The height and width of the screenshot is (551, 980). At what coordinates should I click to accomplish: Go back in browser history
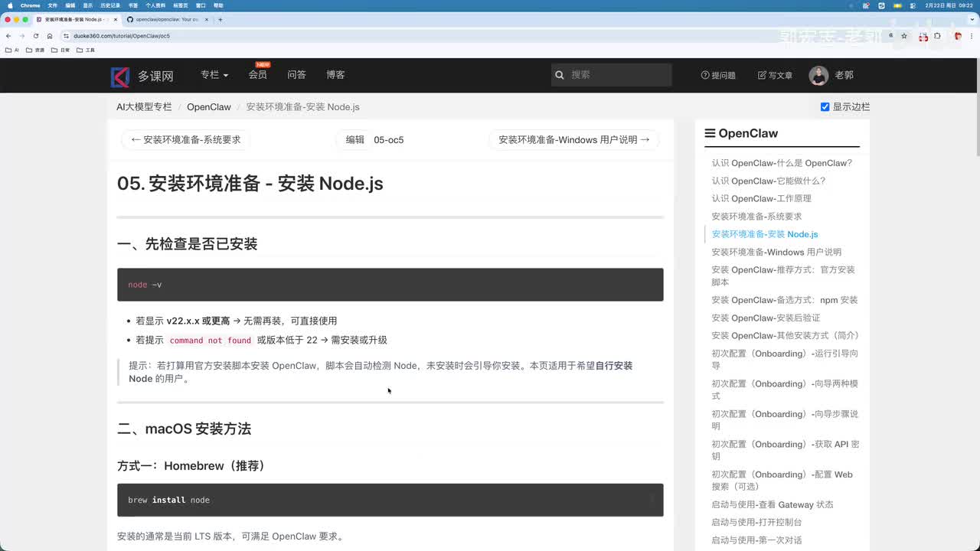tap(8, 36)
